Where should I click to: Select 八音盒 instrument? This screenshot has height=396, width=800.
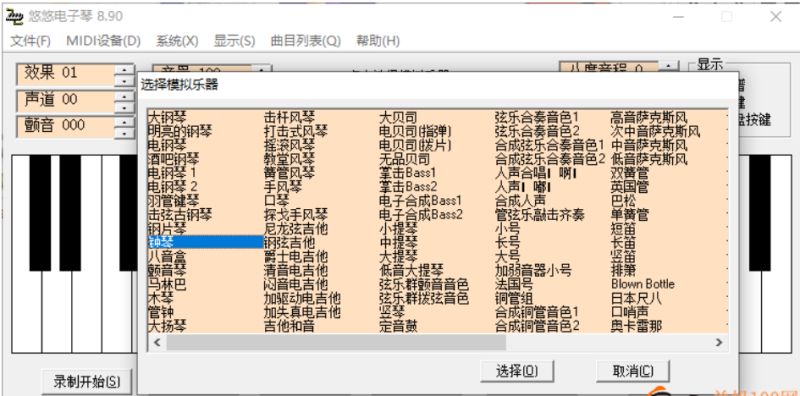coord(167,256)
